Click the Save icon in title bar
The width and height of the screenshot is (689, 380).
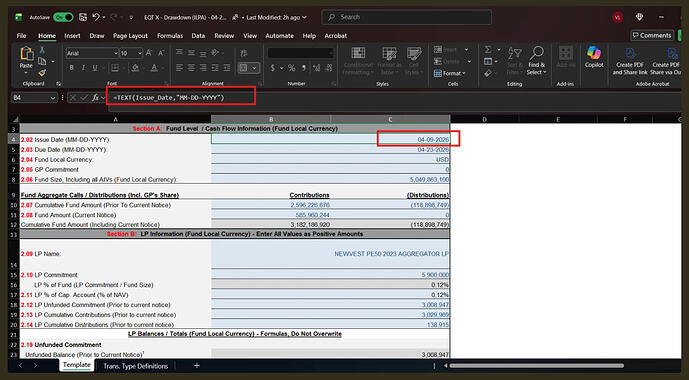click(x=83, y=17)
